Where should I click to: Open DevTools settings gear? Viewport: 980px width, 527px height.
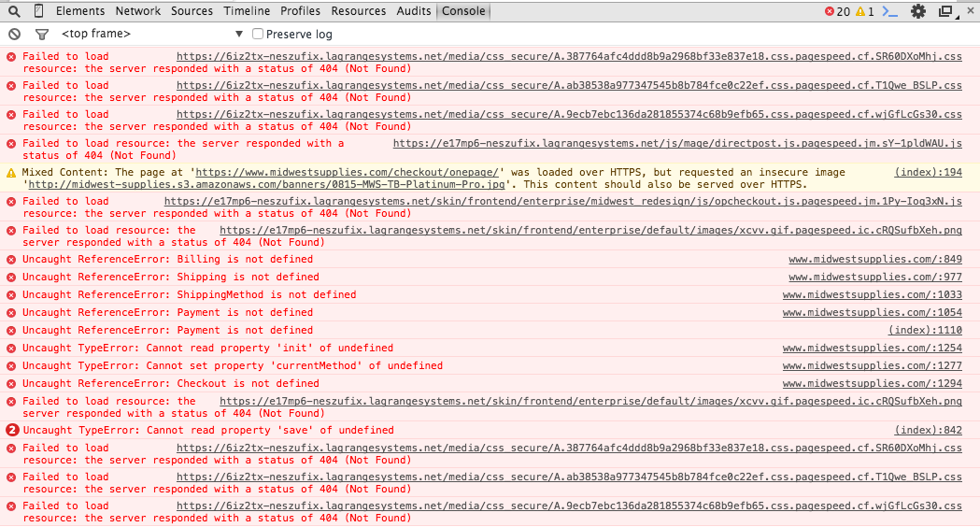(918, 11)
